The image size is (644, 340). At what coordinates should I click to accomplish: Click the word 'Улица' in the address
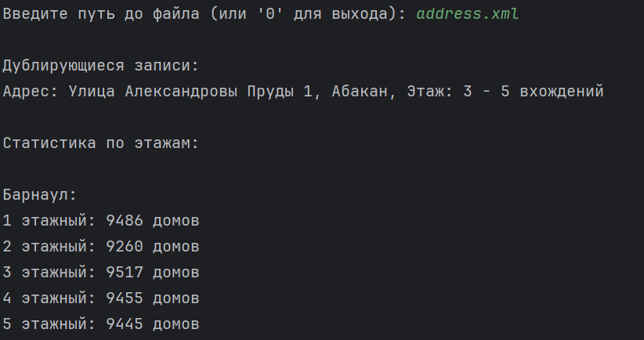[92, 91]
